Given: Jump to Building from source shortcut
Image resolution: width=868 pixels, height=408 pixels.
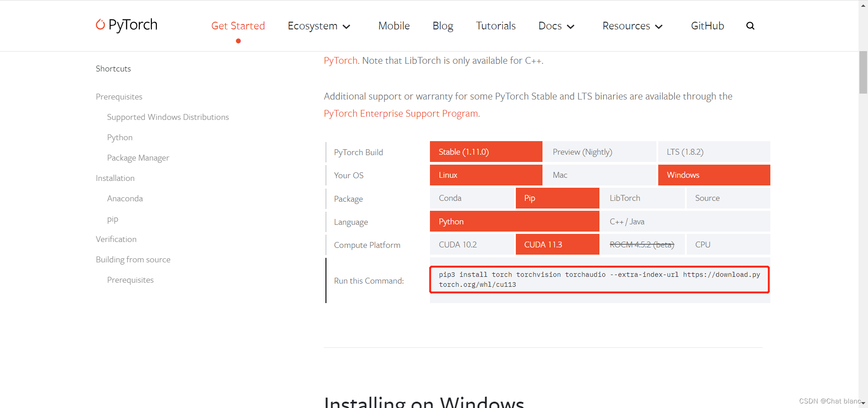Looking at the screenshot, I should point(133,260).
